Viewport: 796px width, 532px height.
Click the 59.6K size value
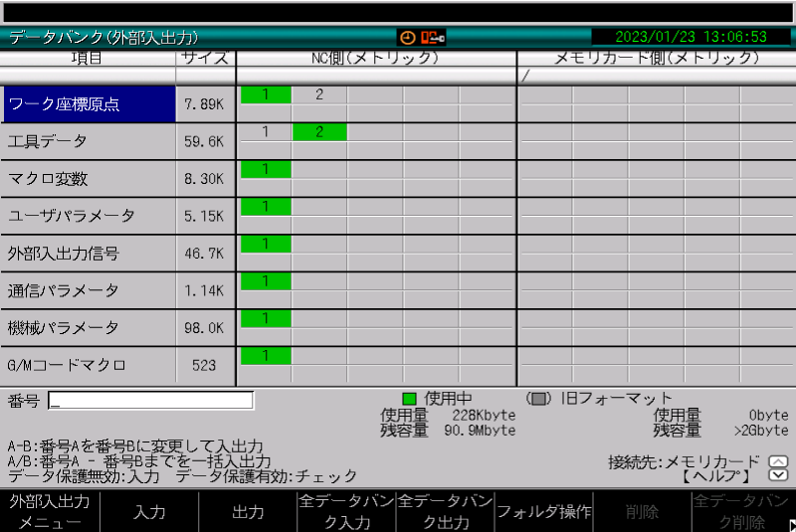[204, 141]
